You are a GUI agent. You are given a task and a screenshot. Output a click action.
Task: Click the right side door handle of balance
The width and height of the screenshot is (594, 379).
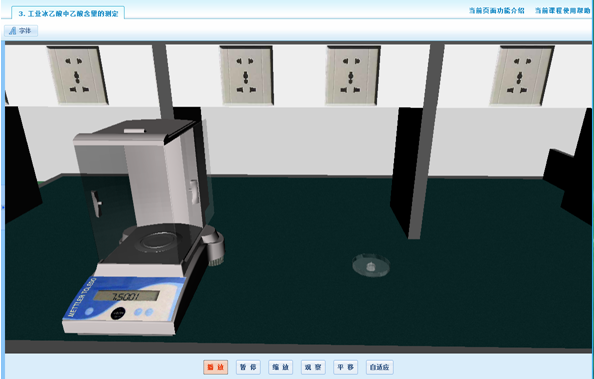pos(194,192)
